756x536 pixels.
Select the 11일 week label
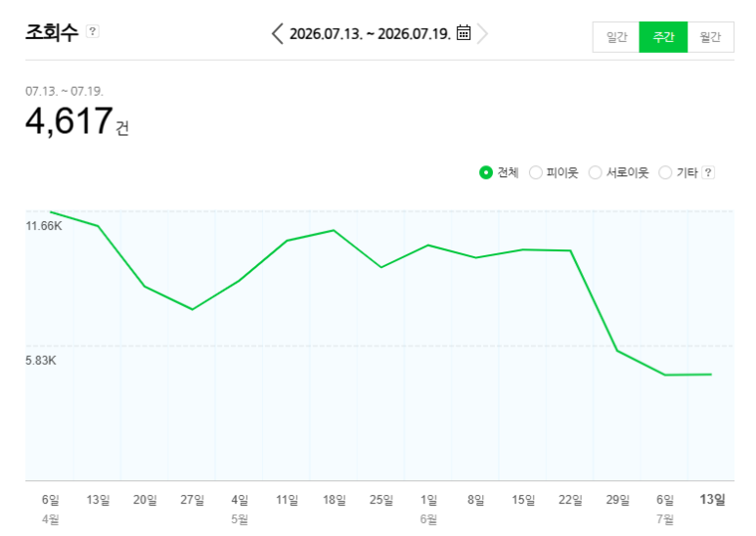[x=287, y=500]
